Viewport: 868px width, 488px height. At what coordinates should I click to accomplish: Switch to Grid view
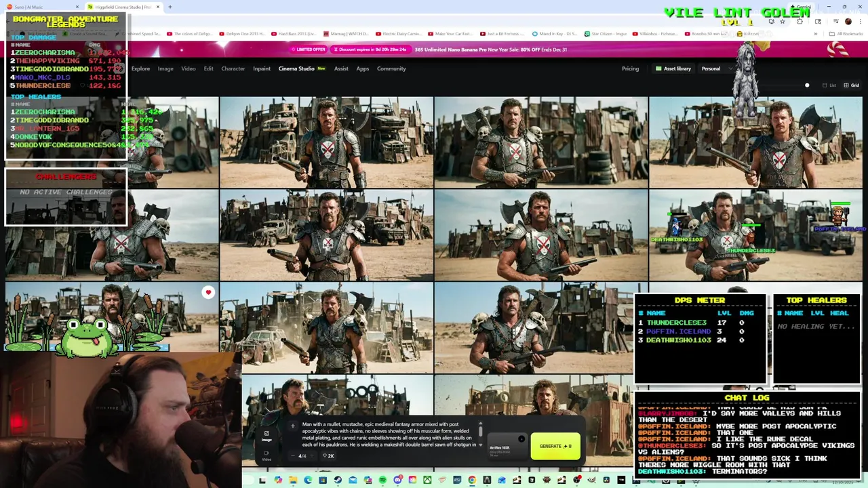(851, 85)
